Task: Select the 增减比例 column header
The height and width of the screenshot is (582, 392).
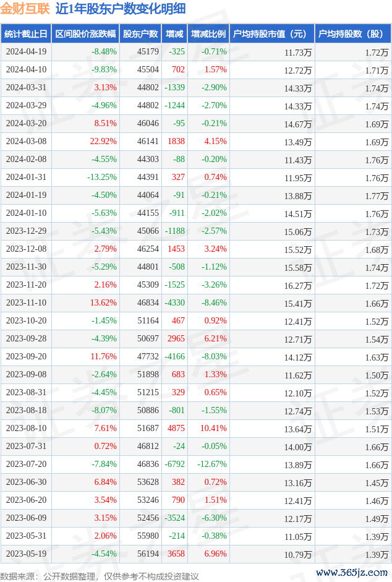Action: (208, 35)
